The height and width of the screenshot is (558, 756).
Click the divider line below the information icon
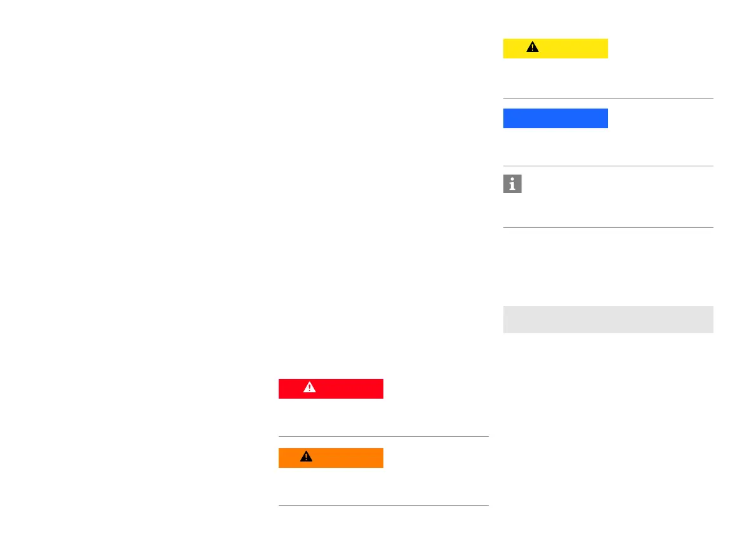(x=608, y=227)
